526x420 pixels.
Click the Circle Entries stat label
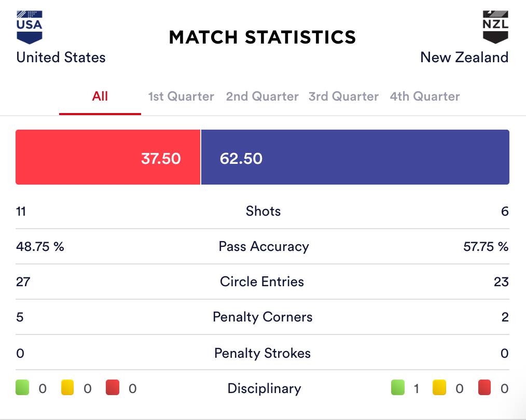[x=262, y=282]
